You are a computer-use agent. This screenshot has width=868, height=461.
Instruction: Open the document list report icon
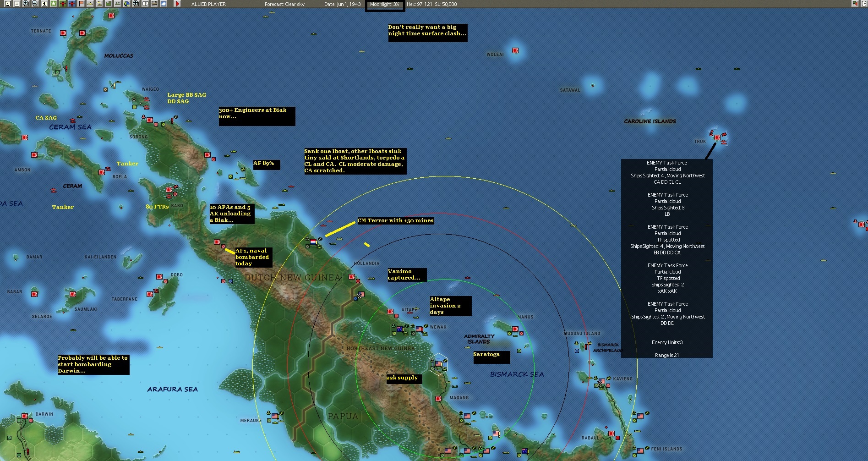(x=17, y=4)
